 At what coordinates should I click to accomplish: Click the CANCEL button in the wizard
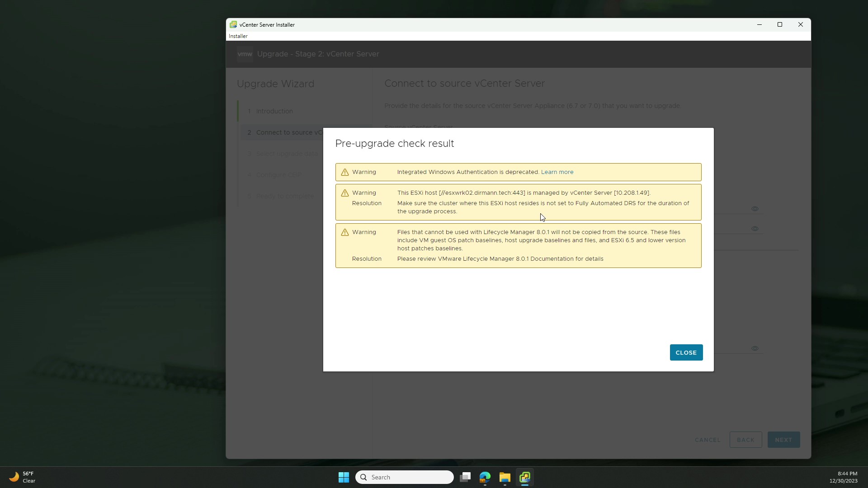[708, 440]
